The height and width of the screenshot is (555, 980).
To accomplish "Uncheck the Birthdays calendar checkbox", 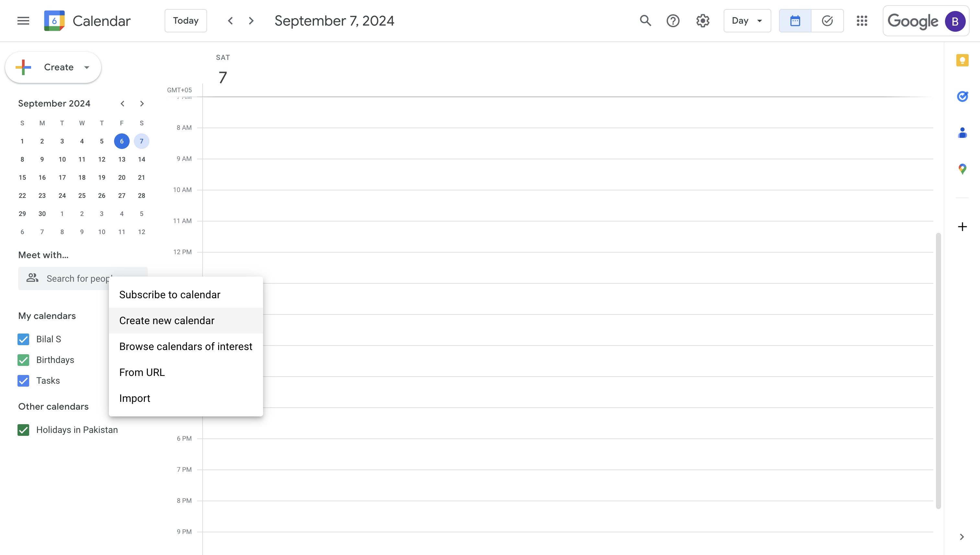I will click(x=23, y=360).
